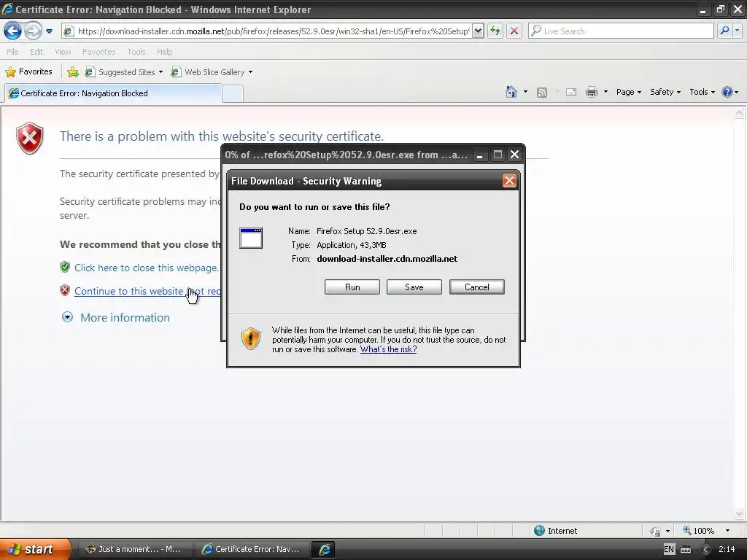
Task: Click the Save button in download dialog
Action: [x=414, y=287]
